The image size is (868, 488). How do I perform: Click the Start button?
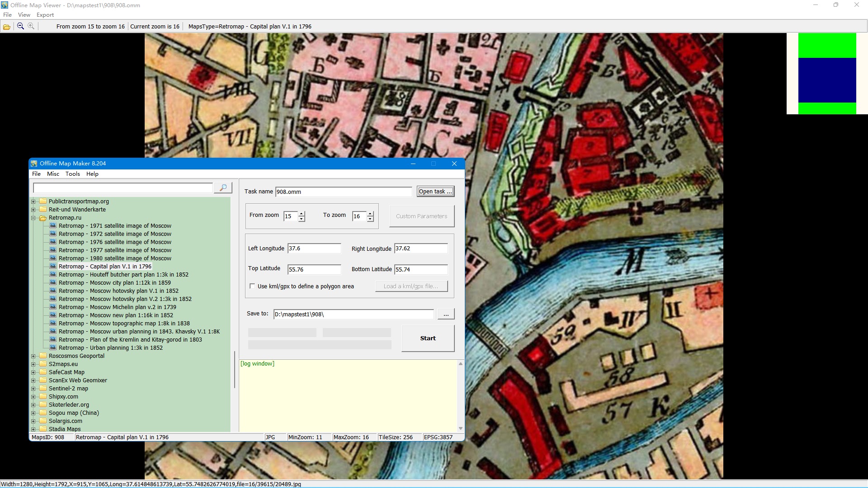[428, 338]
